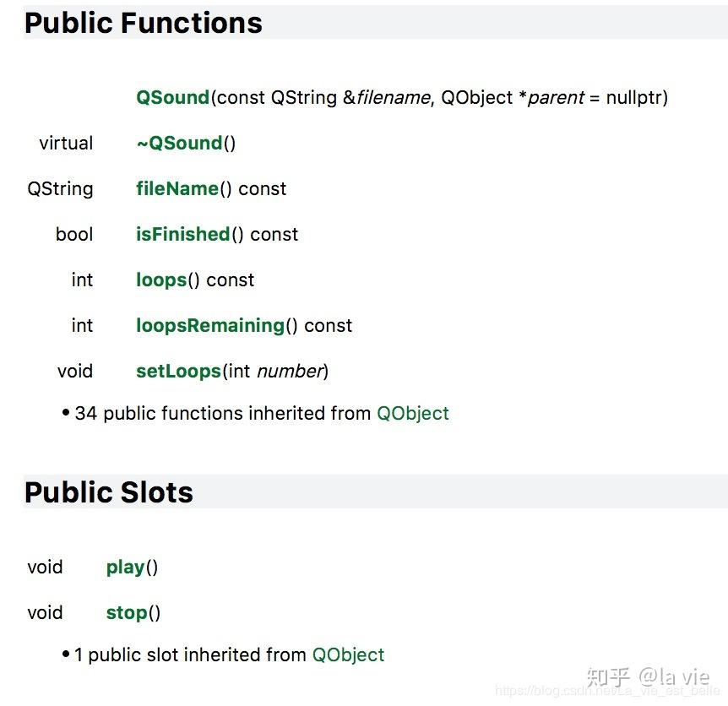Viewport: 728px width, 706px height.
Task: Go to the loopsRemaining function
Action: point(210,326)
